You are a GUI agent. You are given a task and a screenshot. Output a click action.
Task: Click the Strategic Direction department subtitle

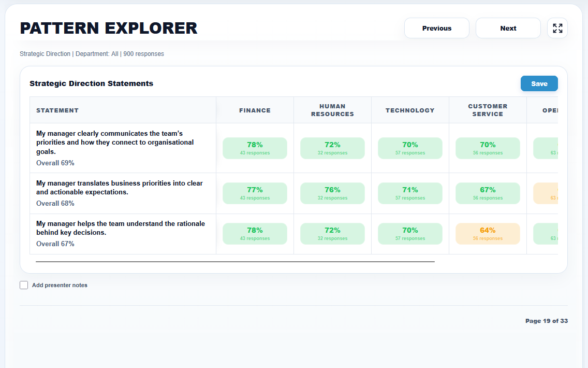click(x=92, y=54)
